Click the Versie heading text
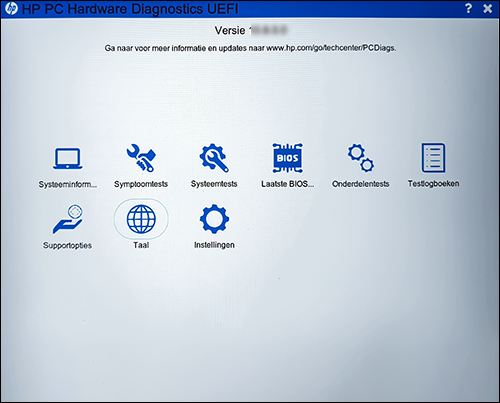The image size is (500, 403). [230, 30]
